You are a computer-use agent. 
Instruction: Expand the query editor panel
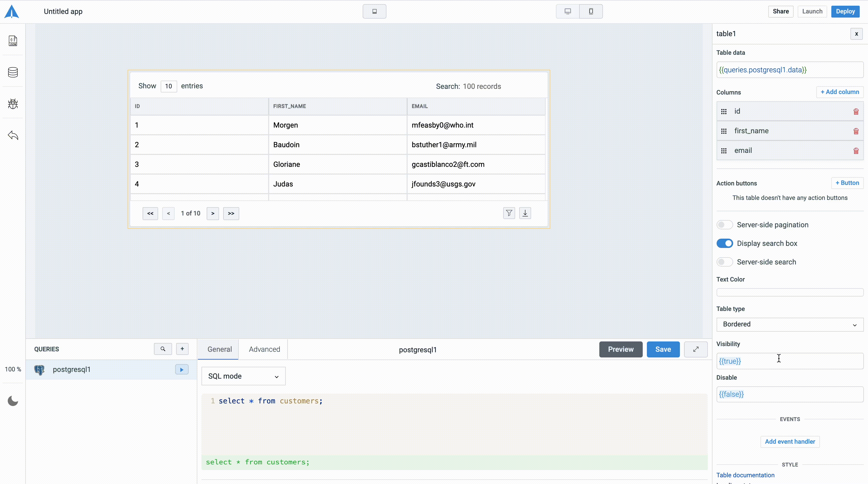[695, 349]
